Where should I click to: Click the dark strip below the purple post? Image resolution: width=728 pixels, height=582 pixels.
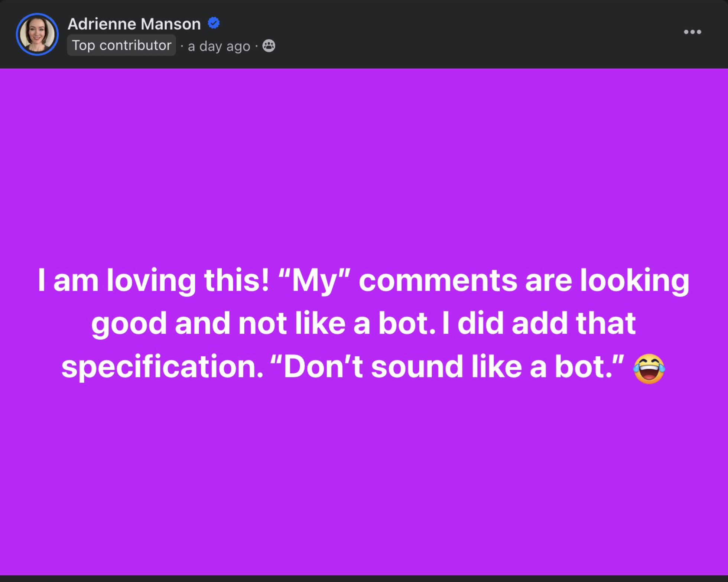point(364,579)
